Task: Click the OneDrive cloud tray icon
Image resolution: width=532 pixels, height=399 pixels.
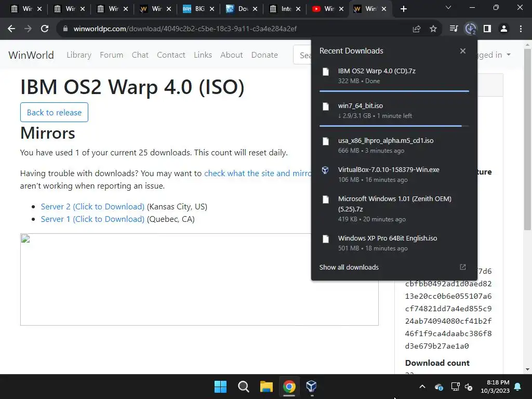Action: pos(438,387)
